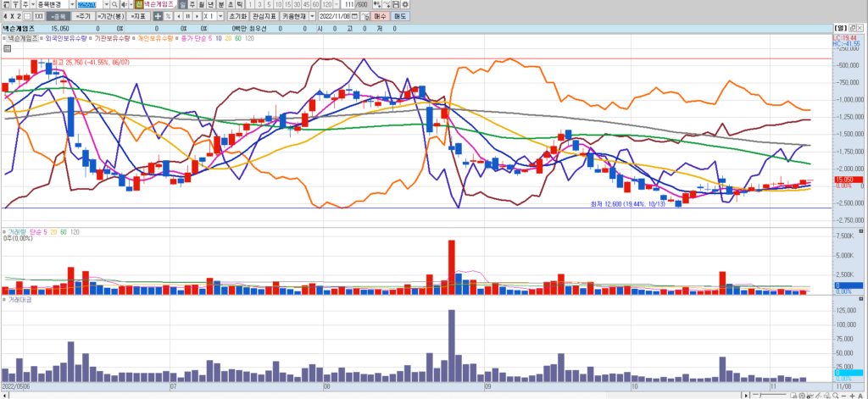
Task: Open the X 1 multiplier dropdown
Action: click(220, 16)
